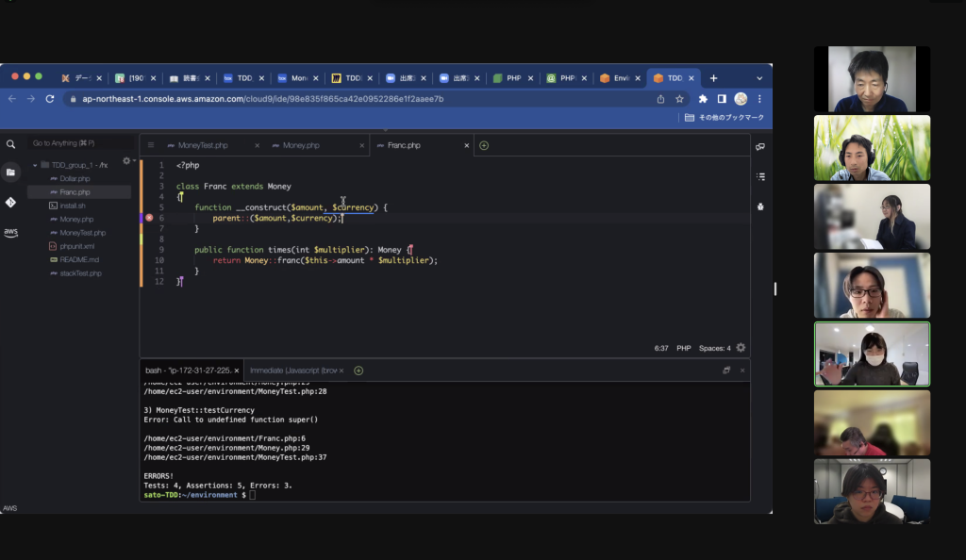Click the 6:37 cursor position indicator
This screenshot has width=966, height=560.
661,348
